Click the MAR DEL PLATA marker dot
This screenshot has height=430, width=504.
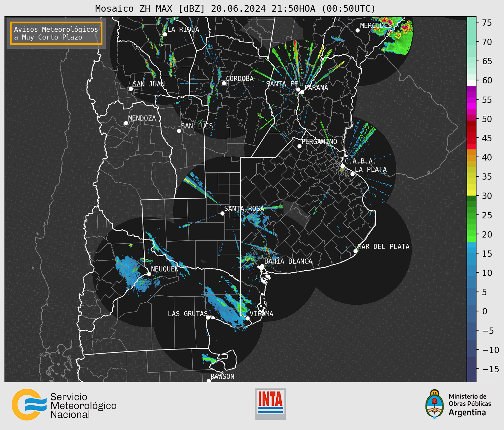(x=356, y=251)
